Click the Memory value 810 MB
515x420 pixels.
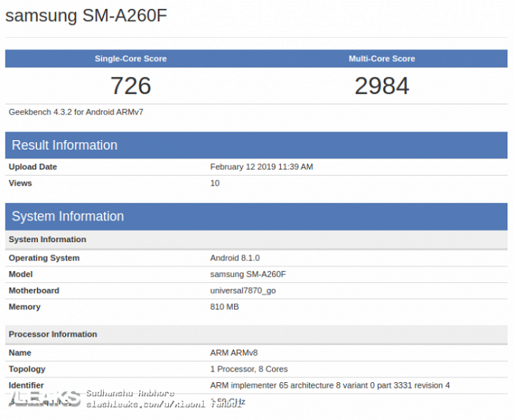pos(224,307)
